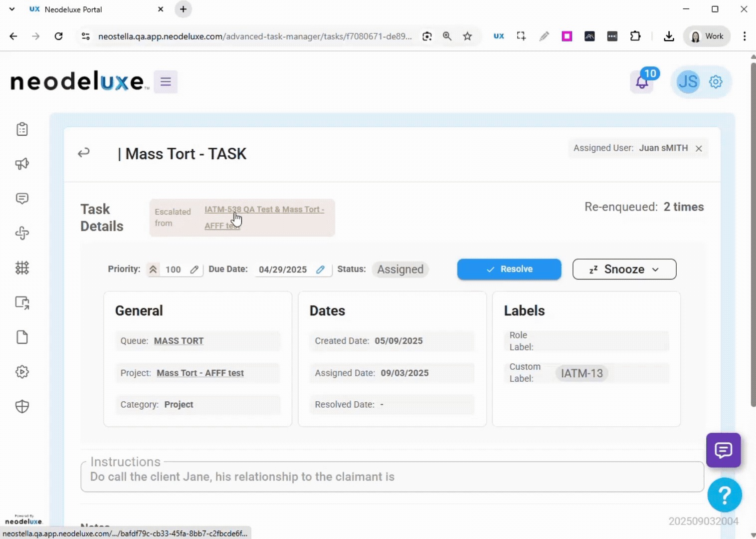Screen dimensions: 756x539
Task: Edit priority using the pencil icon
Action: 194,269
